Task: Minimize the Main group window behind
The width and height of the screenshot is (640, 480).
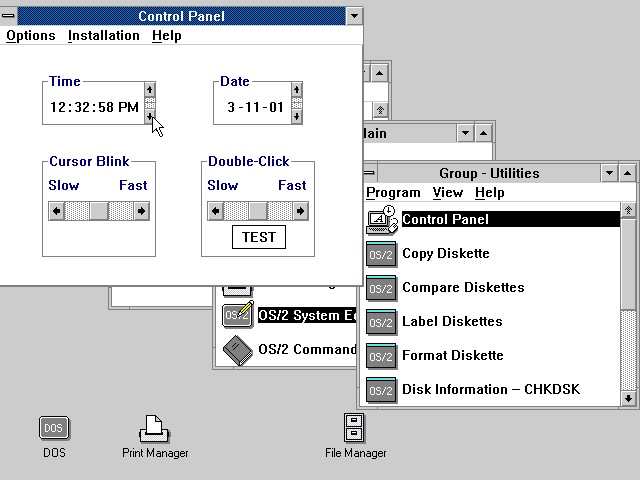Action: (465, 133)
